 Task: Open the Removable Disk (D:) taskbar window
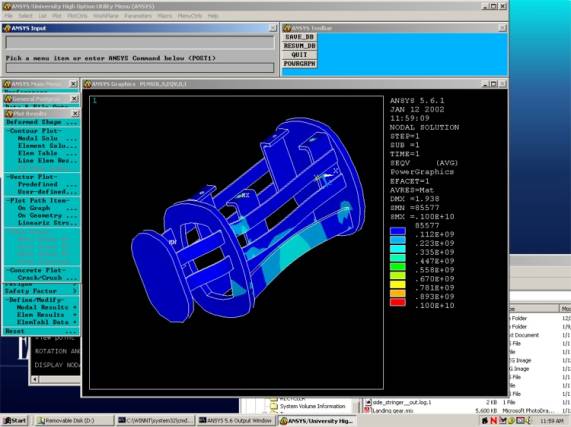74,420
